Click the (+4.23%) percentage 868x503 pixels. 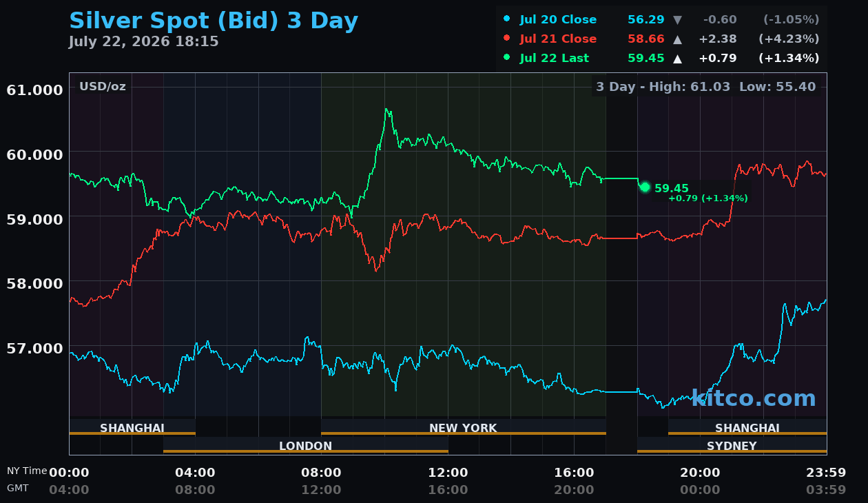coord(789,39)
